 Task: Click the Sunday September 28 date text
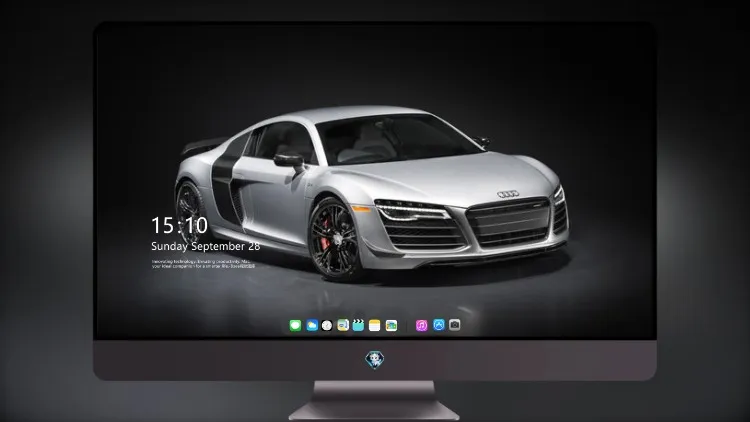(x=206, y=246)
